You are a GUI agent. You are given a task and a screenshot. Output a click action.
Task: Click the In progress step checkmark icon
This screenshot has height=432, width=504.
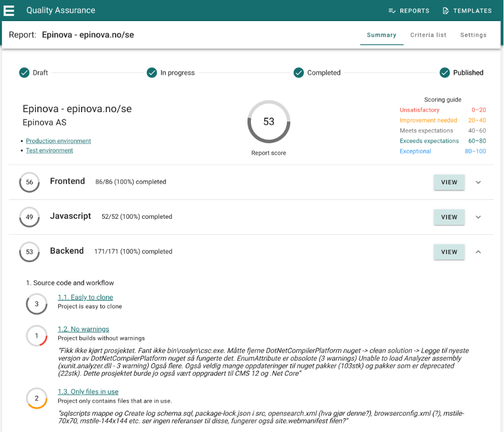[152, 73]
